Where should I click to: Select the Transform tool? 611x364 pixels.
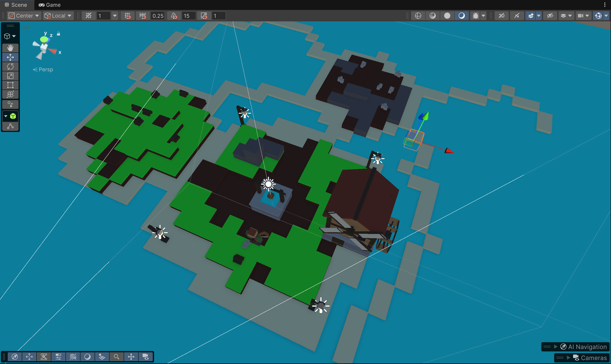point(10,95)
